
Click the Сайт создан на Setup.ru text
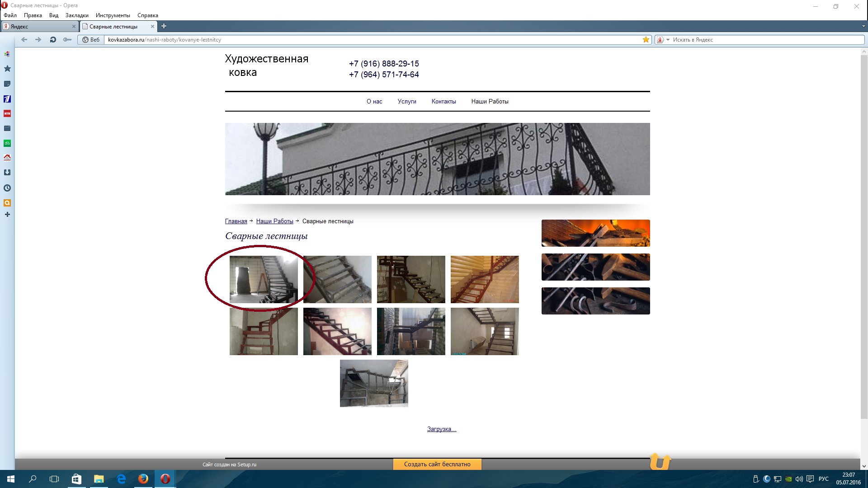(x=229, y=465)
